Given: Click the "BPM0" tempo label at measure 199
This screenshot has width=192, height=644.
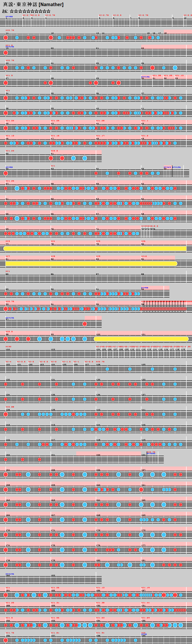Looking at the screenshot, I should (144, 634).
